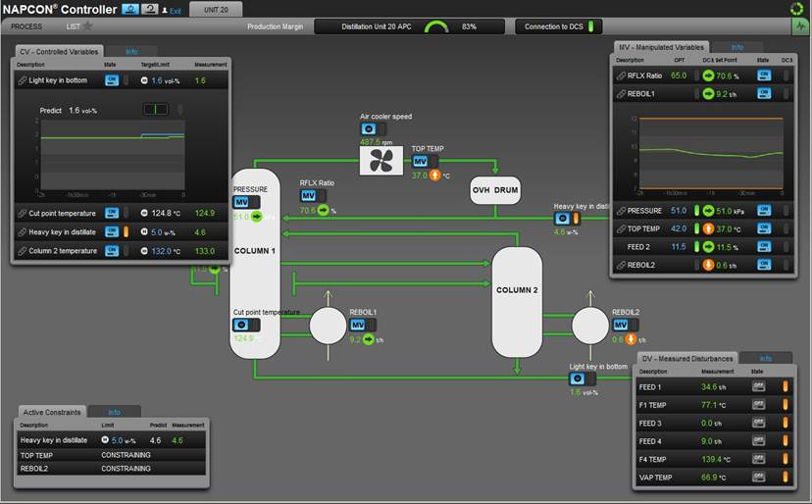
Task: Click the air cooler fan icon
Action: (381, 160)
